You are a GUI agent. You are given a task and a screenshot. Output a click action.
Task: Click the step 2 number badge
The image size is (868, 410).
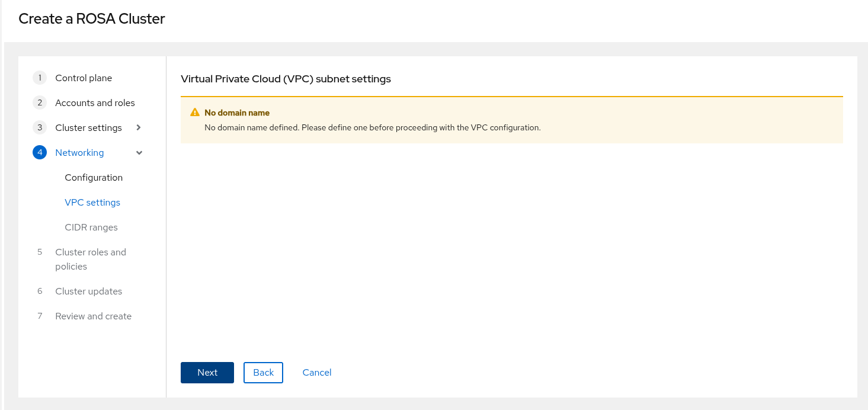pyautogui.click(x=40, y=103)
